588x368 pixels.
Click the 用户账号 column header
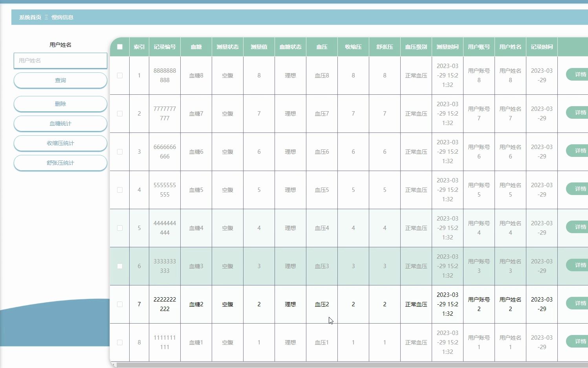point(479,47)
